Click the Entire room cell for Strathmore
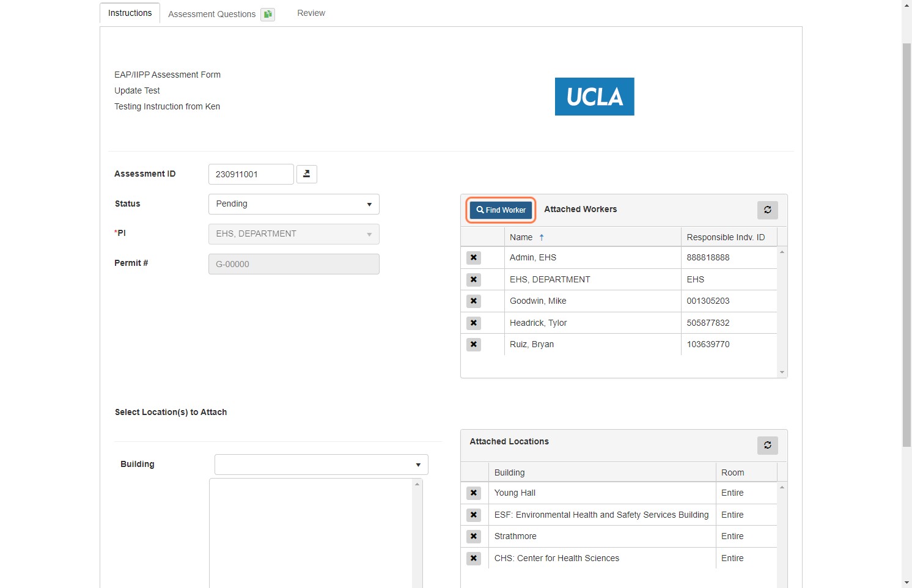This screenshot has height=588, width=912. click(x=746, y=537)
